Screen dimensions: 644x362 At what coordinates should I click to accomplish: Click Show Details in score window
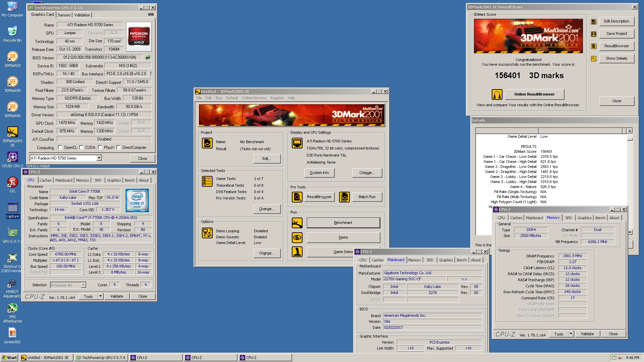click(x=616, y=59)
